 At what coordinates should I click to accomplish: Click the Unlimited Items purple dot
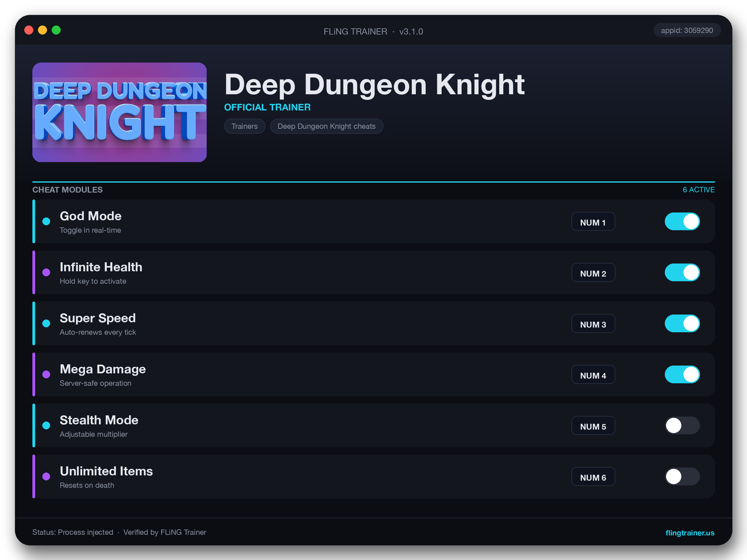pyautogui.click(x=46, y=476)
